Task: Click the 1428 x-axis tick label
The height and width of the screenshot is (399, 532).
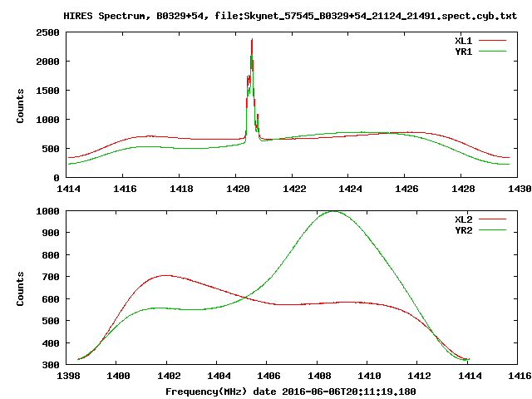Action: (x=463, y=189)
